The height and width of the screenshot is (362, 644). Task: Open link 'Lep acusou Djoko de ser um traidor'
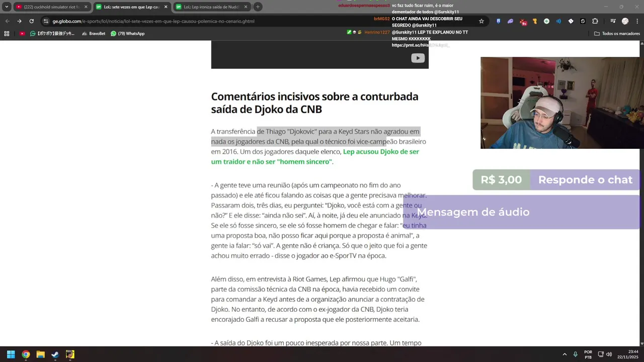pyautogui.click(x=315, y=156)
